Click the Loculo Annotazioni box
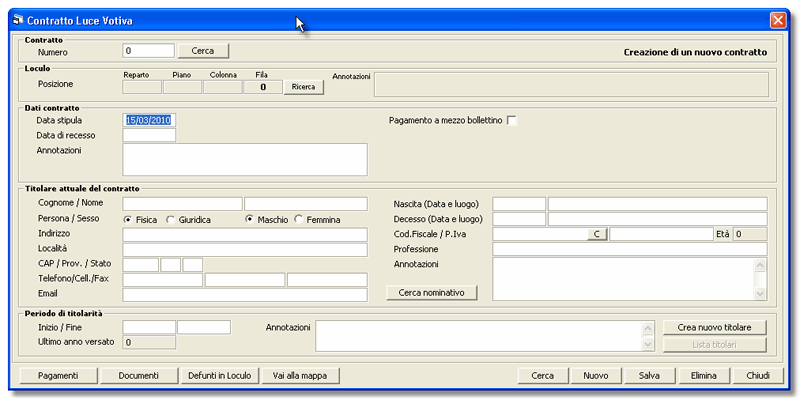800x400 pixels. [571, 85]
